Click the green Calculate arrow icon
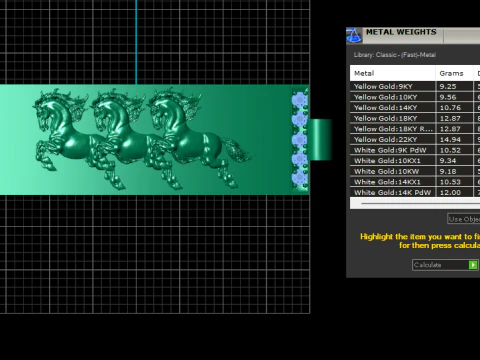 coord(473,265)
